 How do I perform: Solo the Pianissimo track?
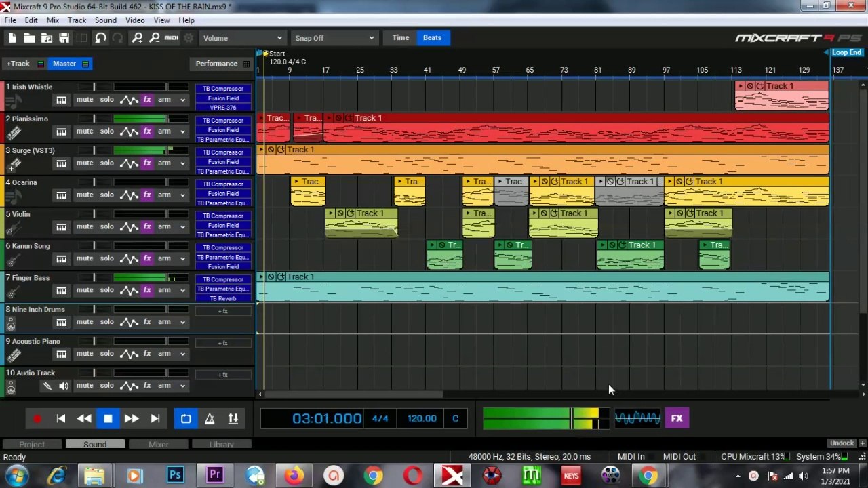click(107, 131)
